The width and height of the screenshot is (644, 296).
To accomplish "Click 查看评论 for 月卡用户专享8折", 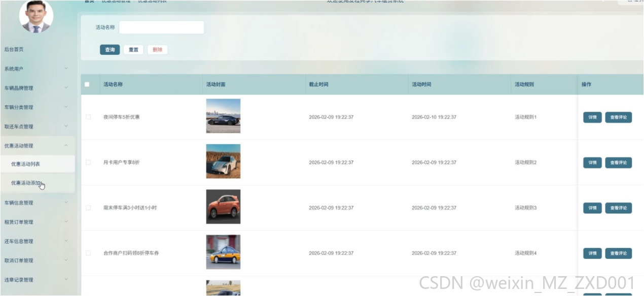I will [618, 162].
